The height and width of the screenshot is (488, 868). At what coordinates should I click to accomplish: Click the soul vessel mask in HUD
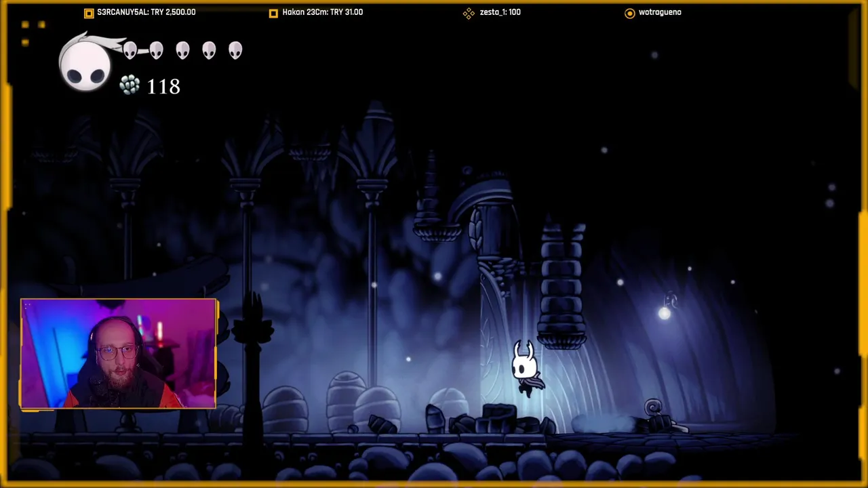[x=86, y=66]
